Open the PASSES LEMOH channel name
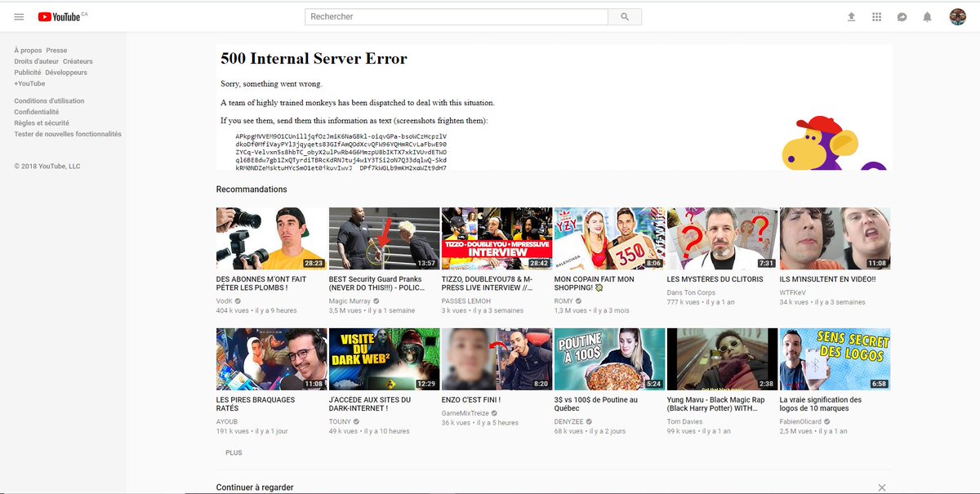980x494 pixels. [x=466, y=301]
